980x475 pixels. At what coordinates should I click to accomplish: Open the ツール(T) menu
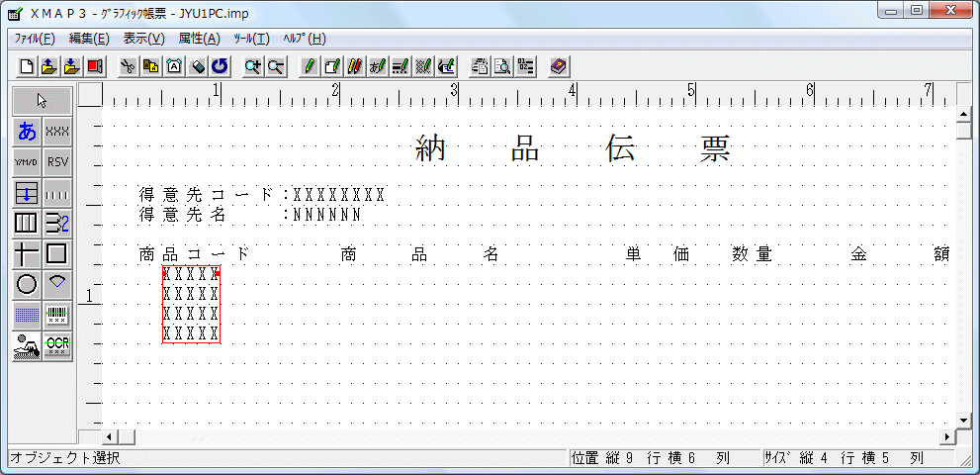pos(251,39)
